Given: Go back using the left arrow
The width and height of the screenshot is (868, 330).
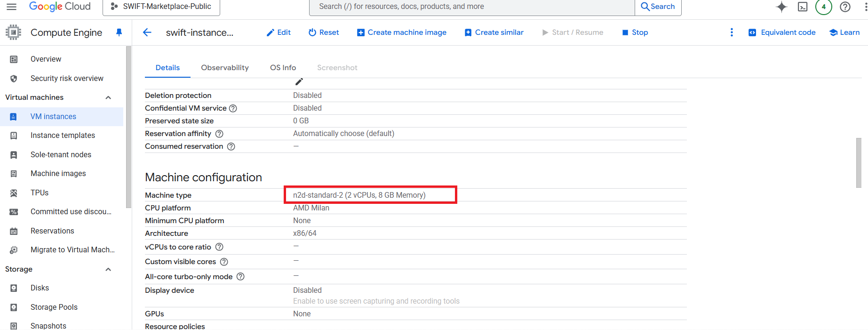Looking at the screenshot, I should point(147,32).
